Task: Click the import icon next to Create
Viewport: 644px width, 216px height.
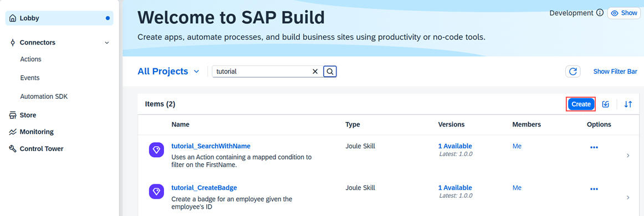Action: click(x=605, y=104)
